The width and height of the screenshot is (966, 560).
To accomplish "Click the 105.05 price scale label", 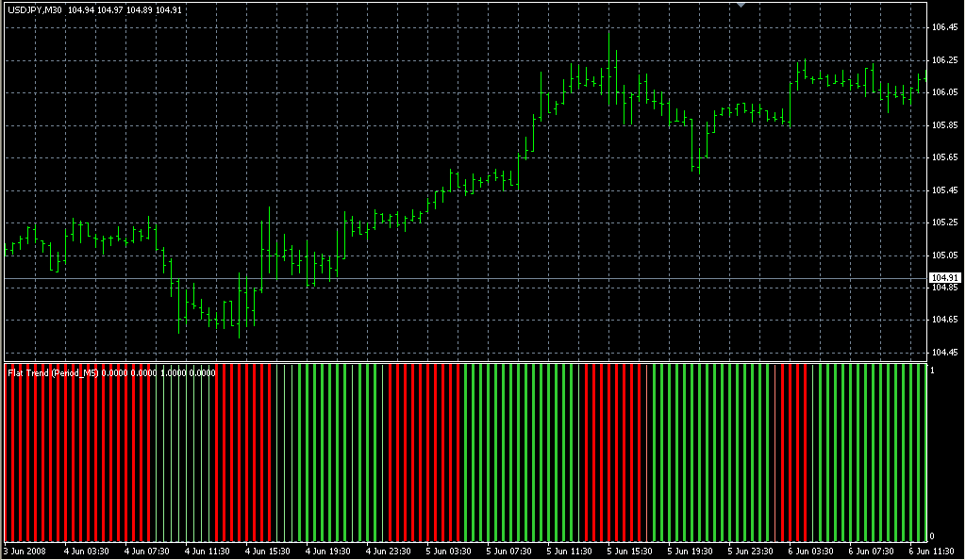I will pyautogui.click(x=944, y=255).
